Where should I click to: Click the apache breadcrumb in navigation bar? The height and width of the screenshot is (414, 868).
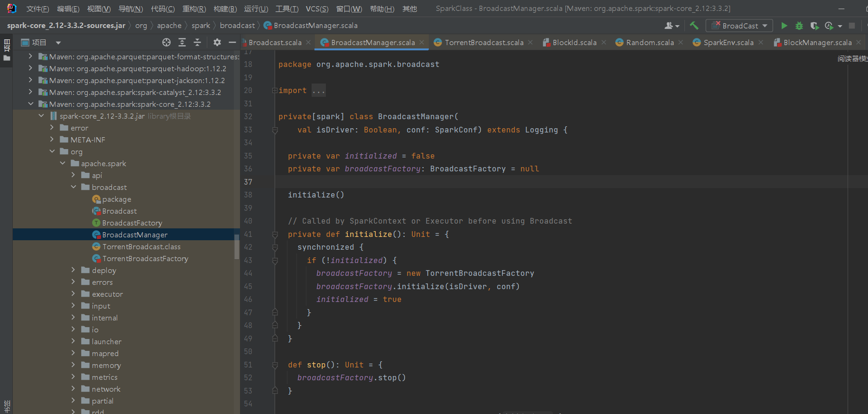tap(169, 26)
